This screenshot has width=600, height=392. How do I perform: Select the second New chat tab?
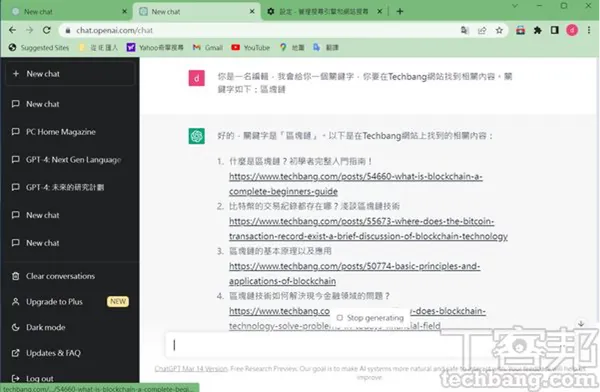coord(197,11)
